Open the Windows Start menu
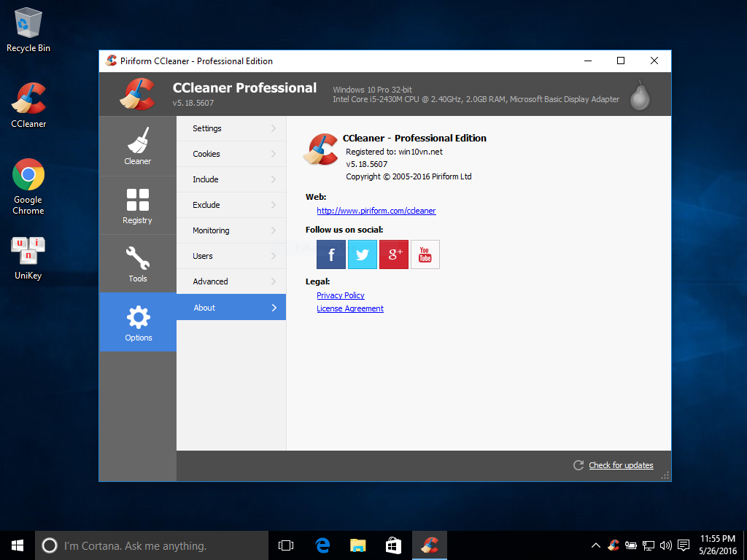Screen dimensions: 747x560 [x=18, y=545]
